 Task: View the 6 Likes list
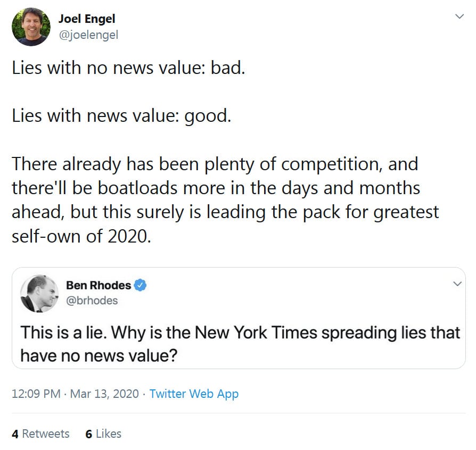[x=103, y=434]
